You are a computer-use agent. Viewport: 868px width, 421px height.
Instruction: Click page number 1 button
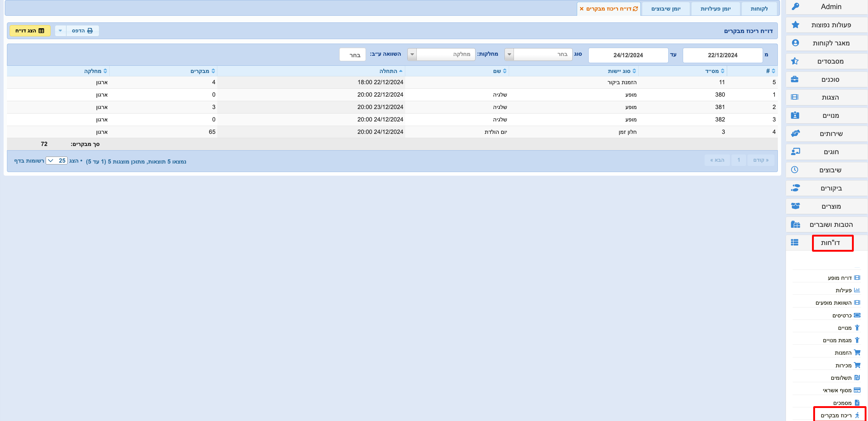point(738,160)
